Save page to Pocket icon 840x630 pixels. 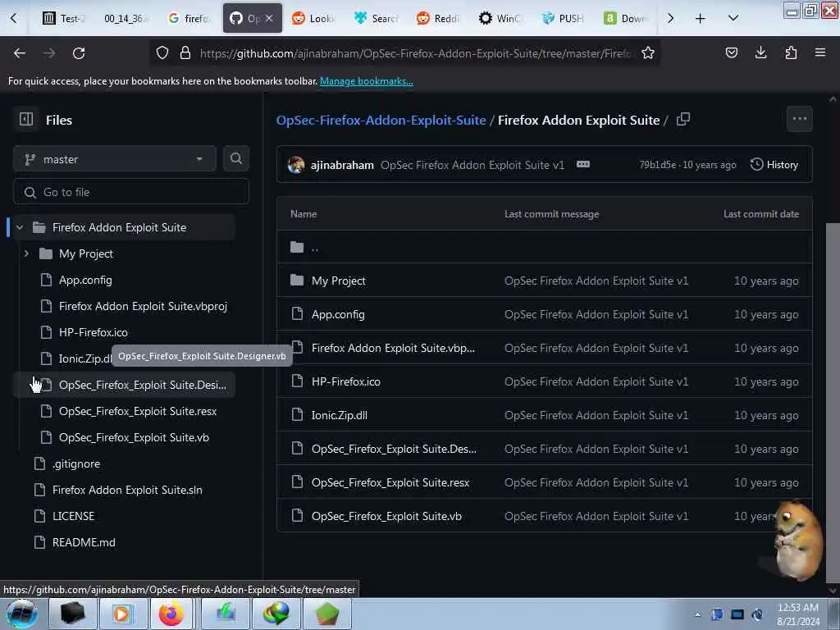[x=731, y=52]
